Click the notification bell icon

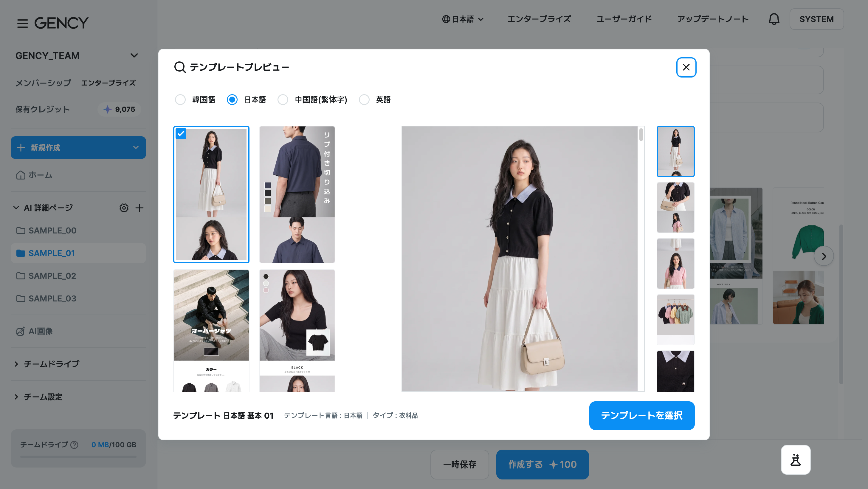(x=774, y=19)
